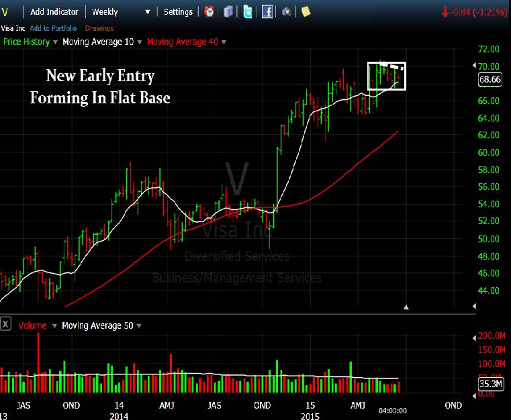
Task: Click the 2014 year label on time axis
Action: point(119,416)
